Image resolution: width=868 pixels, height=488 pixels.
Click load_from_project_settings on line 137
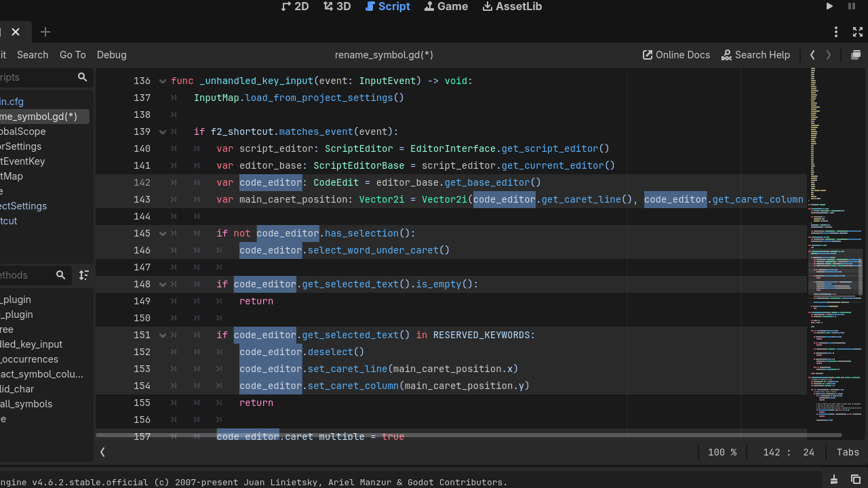[x=319, y=98]
